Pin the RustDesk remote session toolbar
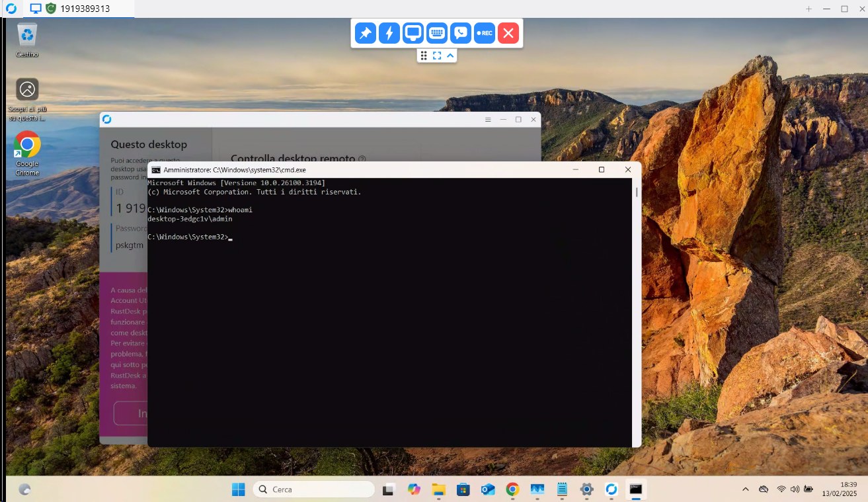This screenshot has width=868, height=502. tap(365, 33)
